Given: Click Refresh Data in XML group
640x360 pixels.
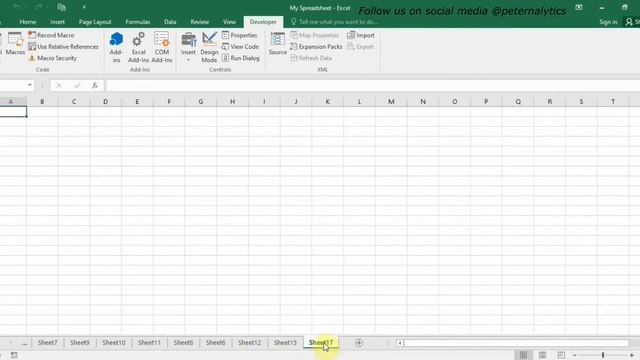Looking at the screenshot, I should [311, 58].
